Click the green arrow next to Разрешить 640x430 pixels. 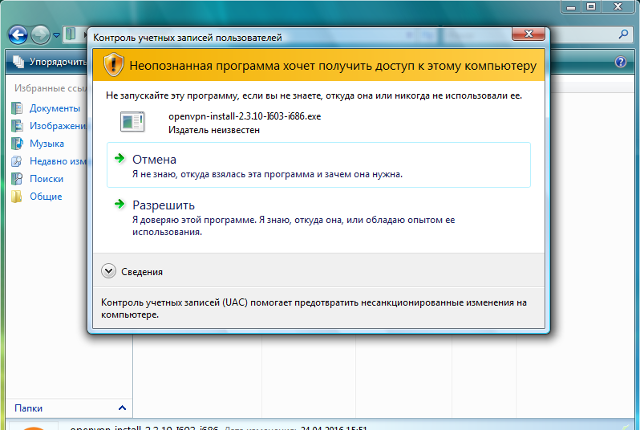coord(120,204)
